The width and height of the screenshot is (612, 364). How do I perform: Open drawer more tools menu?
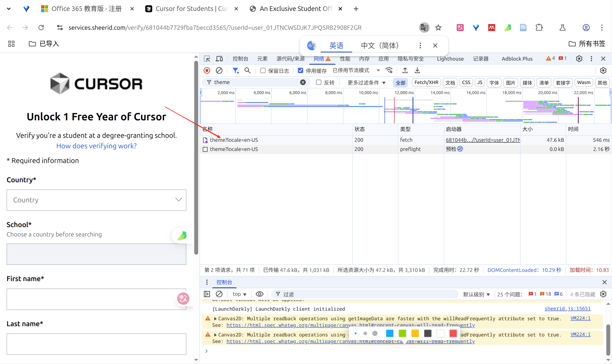click(x=207, y=282)
